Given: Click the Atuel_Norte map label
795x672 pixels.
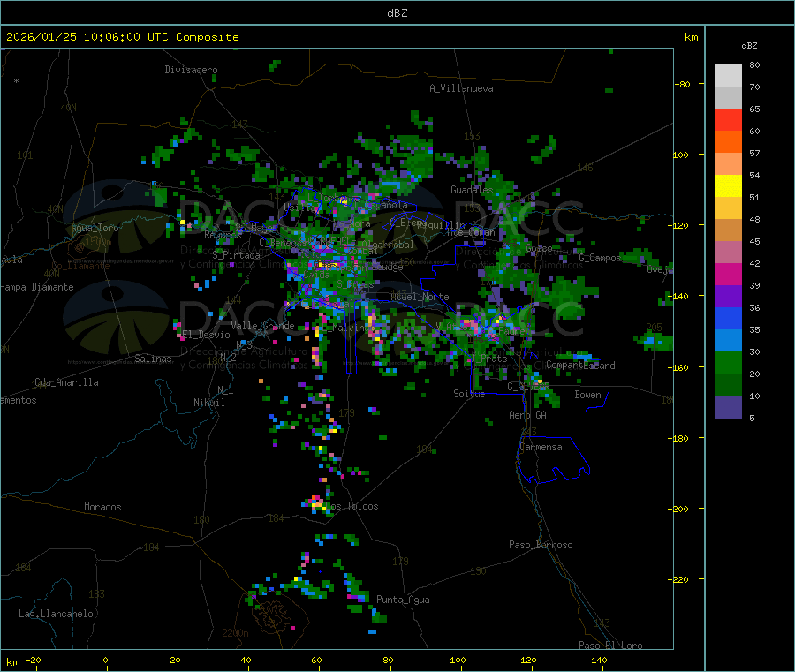Looking at the screenshot, I should pyautogui.click(x=420, y=297).
